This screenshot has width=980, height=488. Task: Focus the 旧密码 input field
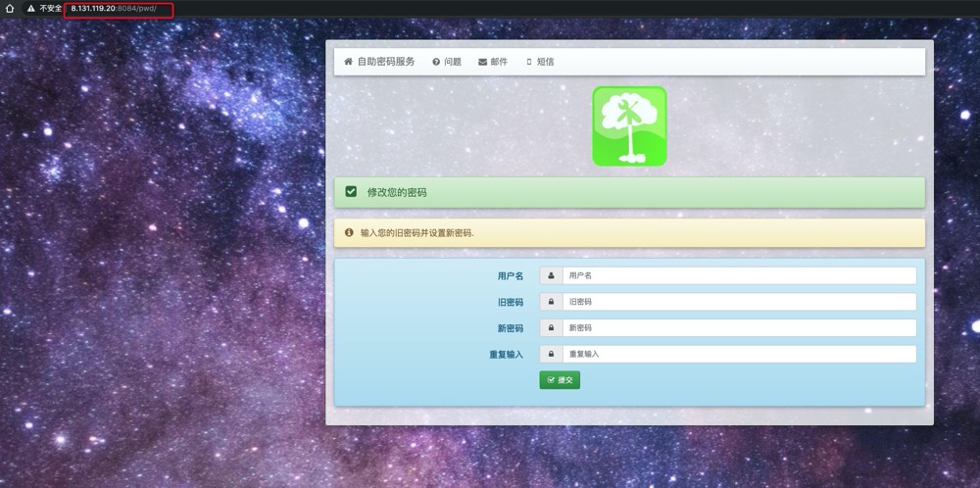point(739,302)
